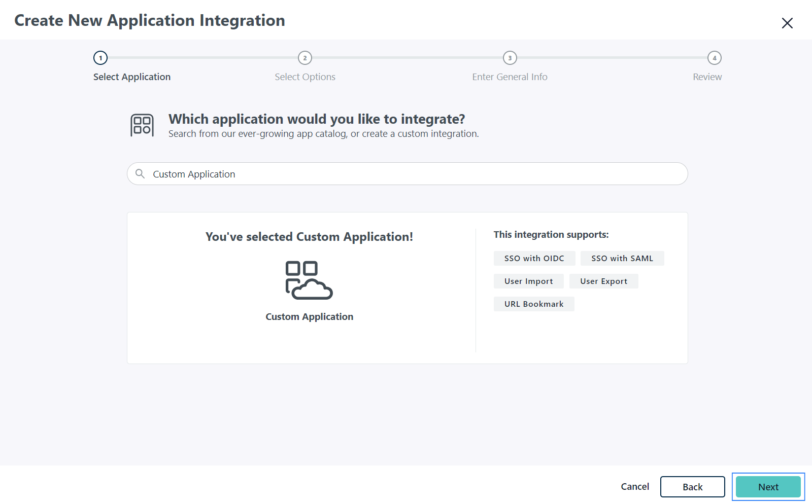The width and height of the screenshot is (812, 504).
Task: Close the Create New Application Integration dialog
Action: 787,23
